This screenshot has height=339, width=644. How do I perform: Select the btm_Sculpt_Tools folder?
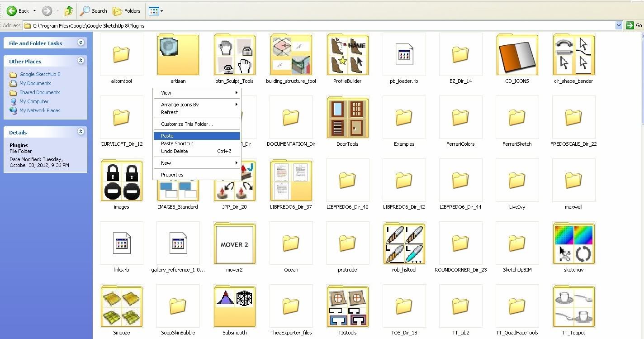pyautogui.click(x=235, y=59)
